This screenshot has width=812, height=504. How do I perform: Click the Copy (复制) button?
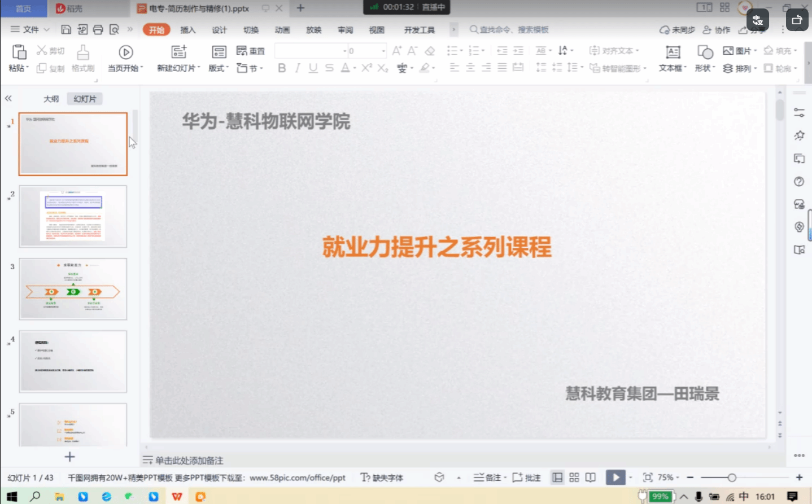51,68
